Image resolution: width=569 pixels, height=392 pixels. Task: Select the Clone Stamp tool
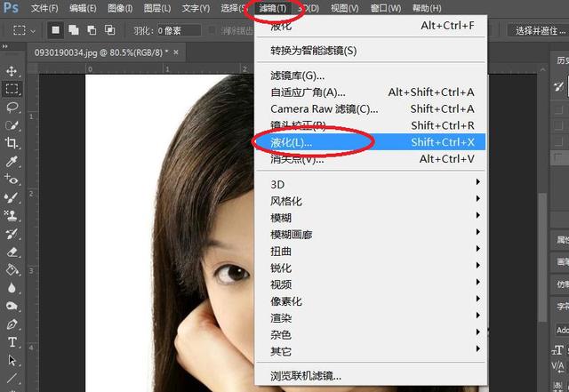click(x=12, y=215)
